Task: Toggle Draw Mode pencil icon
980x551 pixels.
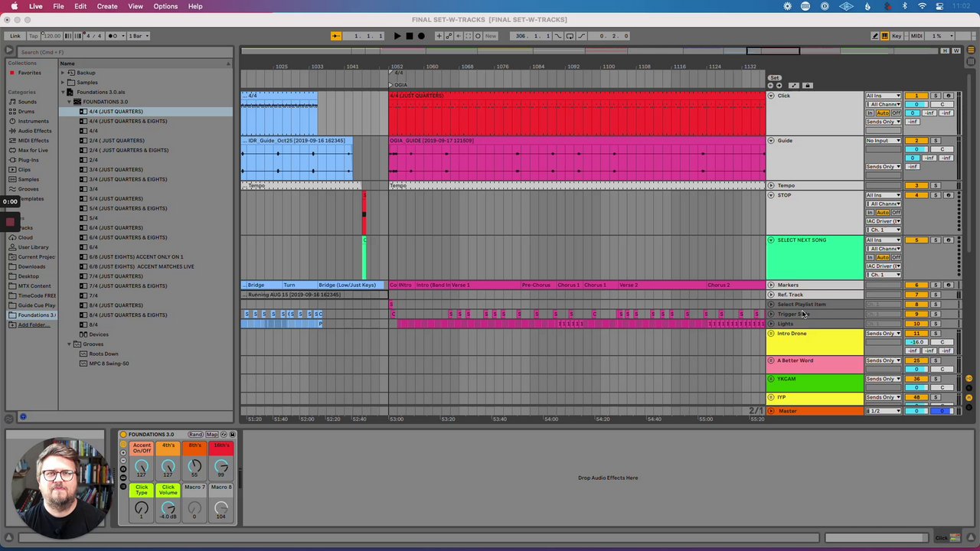Action: (x=875, y=36)
